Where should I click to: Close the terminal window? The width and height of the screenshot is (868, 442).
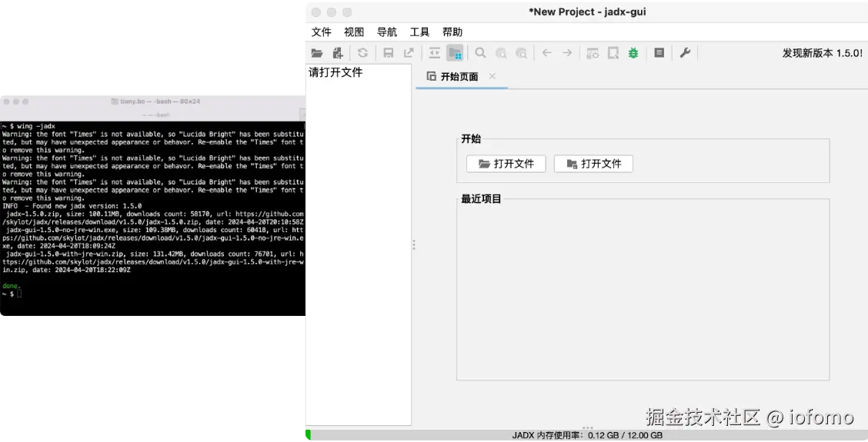(x=7, y=101)
